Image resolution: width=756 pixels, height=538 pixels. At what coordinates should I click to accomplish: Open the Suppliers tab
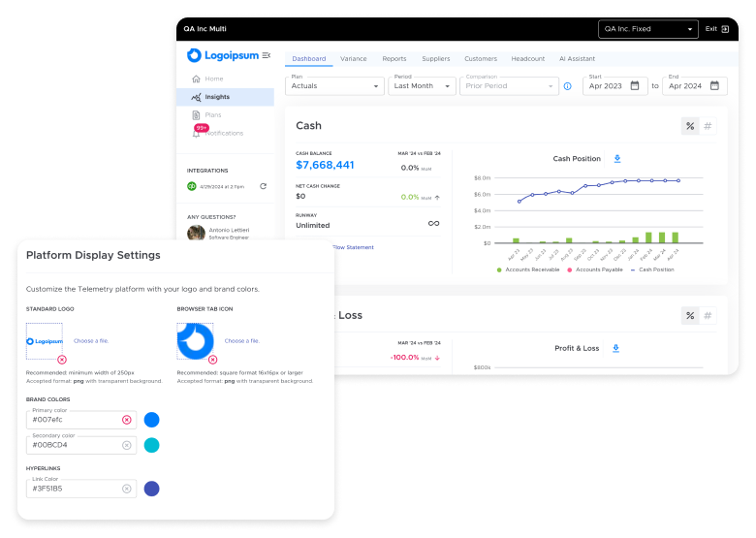pos(436,59)
